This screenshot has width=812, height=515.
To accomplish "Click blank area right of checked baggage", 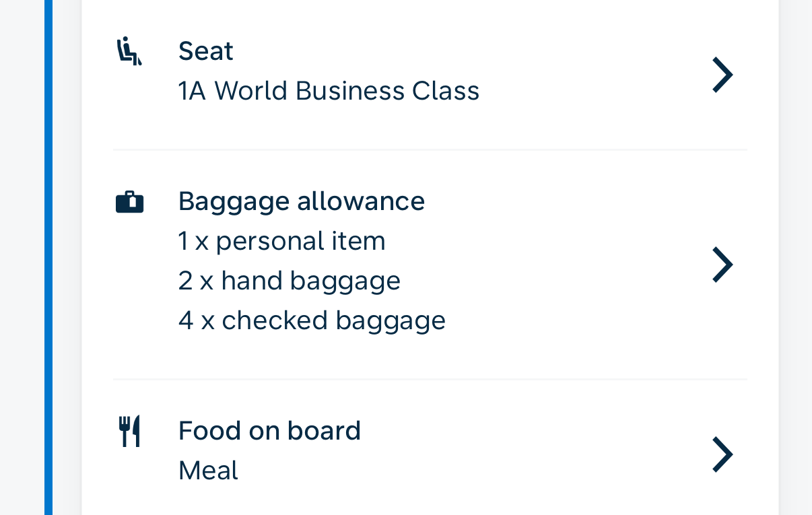I will 572,320.
